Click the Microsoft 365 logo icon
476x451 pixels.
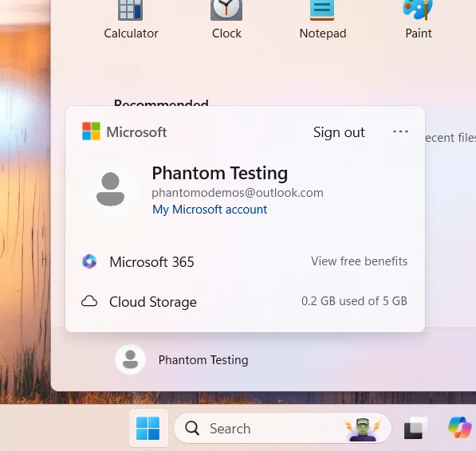point(89,261)
